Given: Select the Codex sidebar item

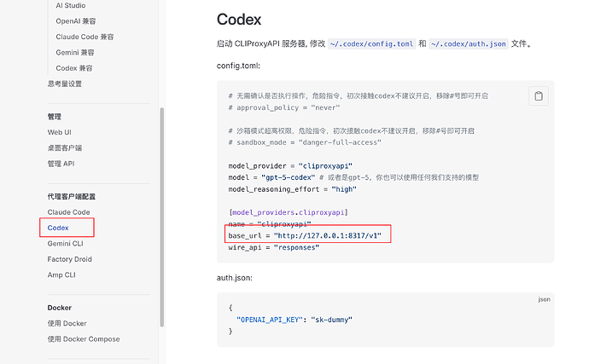Looking at the screenshot, I should click(58, 228).
